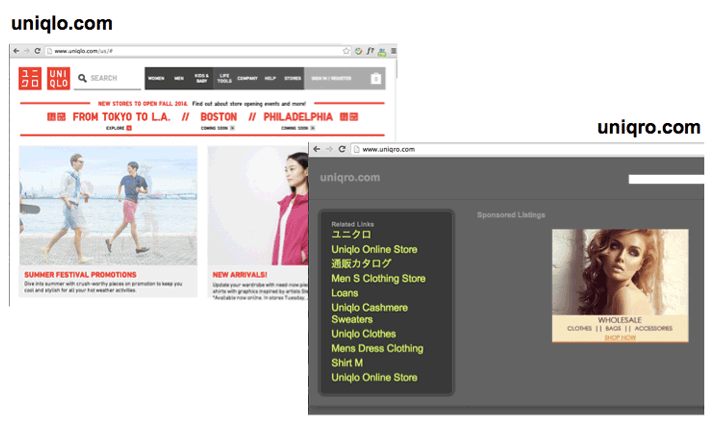715x431 pixels.
Task: Select the STORES menu item
Action: pyautogui.click(x=292, y=78)
